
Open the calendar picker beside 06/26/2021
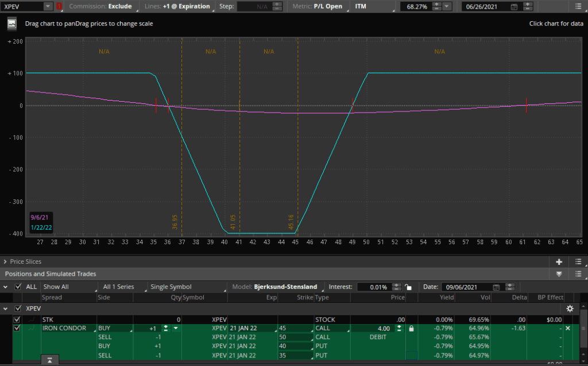tap(513, 6)
